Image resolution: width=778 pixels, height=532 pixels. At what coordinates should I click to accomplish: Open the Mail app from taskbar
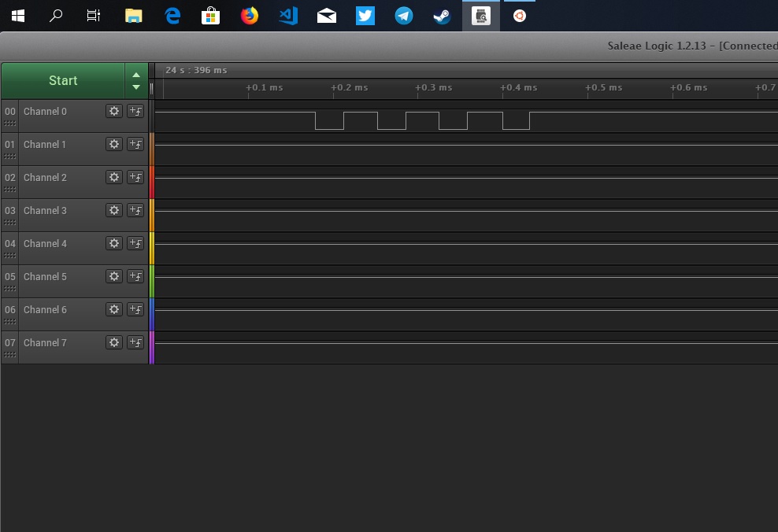(327, 16)
